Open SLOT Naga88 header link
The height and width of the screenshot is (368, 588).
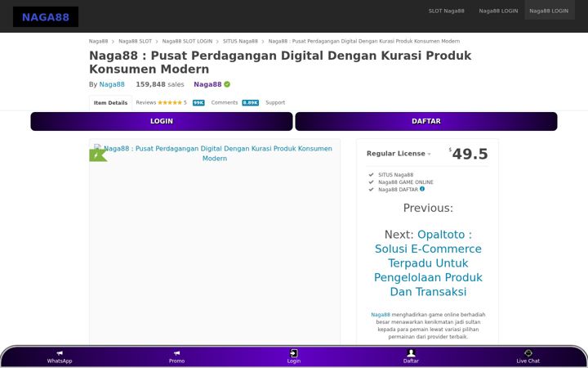[446, 11]
